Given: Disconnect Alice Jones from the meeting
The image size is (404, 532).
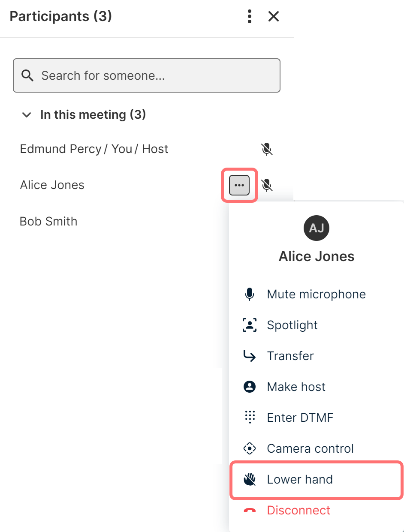Looking at the screenshot, I should pyautogui.click(x=298, y=511).
